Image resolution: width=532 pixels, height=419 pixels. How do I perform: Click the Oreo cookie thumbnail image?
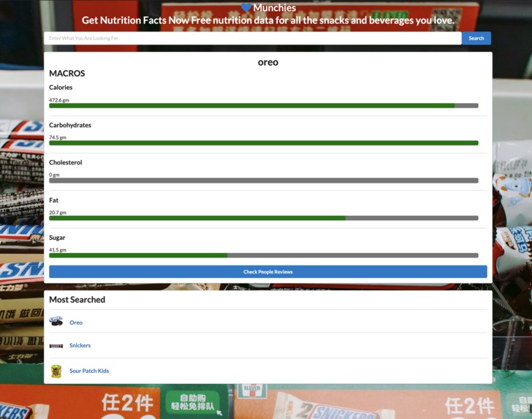coord(56,321)
